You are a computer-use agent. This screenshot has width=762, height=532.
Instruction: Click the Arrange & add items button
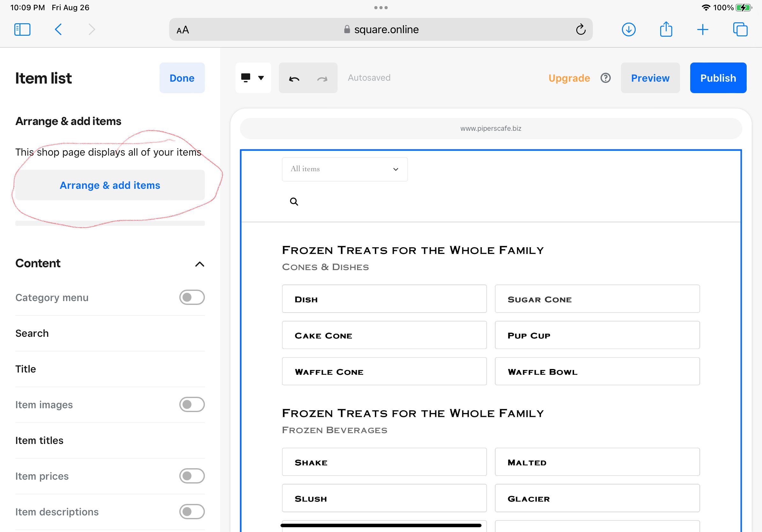(110, 185)
